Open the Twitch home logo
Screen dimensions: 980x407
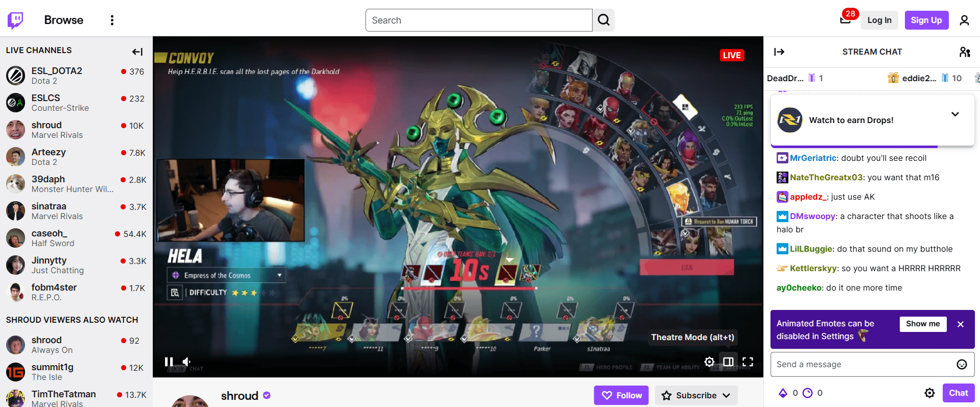15,20
